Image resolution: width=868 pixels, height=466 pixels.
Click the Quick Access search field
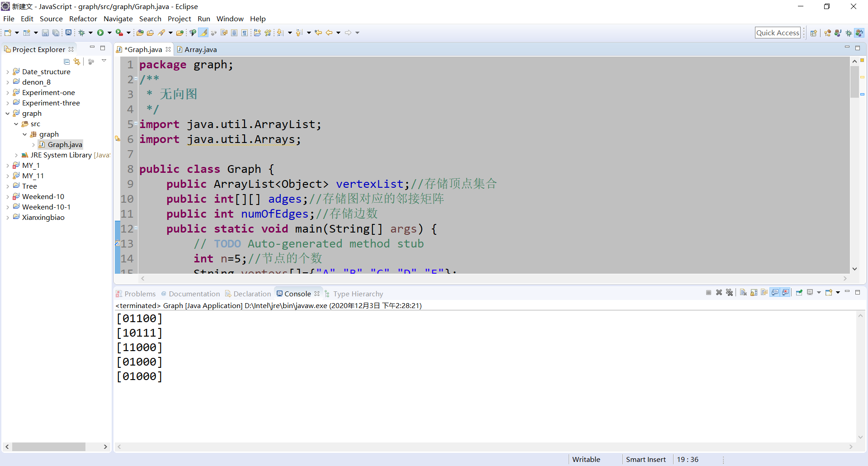pyautogui.click(x=778, y=33)
